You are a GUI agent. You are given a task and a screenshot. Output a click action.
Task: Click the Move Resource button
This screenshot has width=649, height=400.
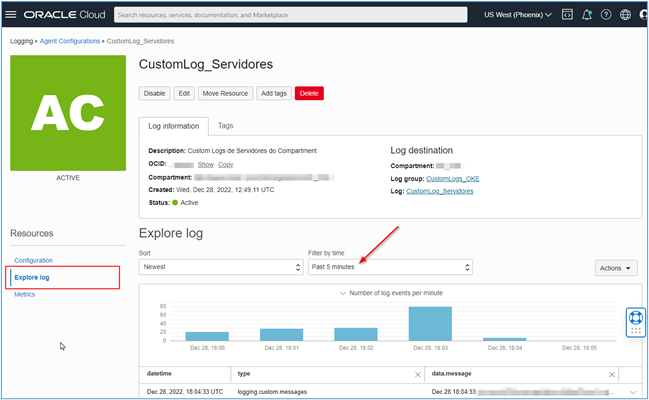[225, 93]
